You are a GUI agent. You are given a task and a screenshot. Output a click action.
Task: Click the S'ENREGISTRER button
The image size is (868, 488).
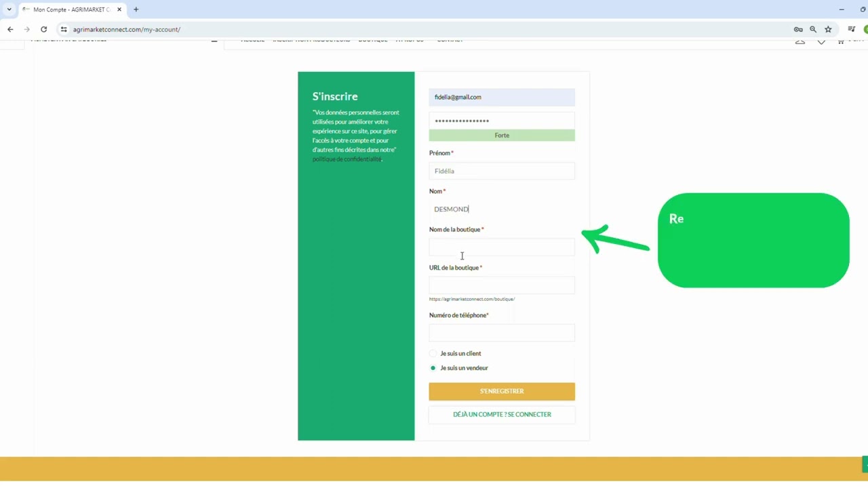[502, 391]
